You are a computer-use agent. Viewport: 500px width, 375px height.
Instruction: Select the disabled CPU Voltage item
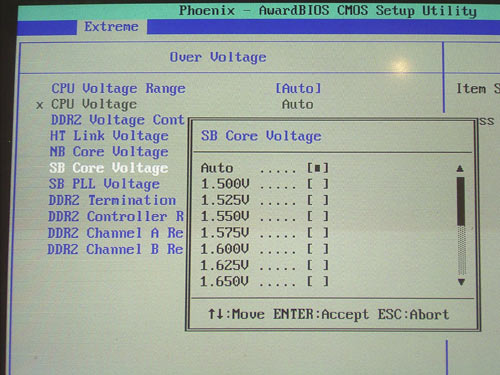94,104
